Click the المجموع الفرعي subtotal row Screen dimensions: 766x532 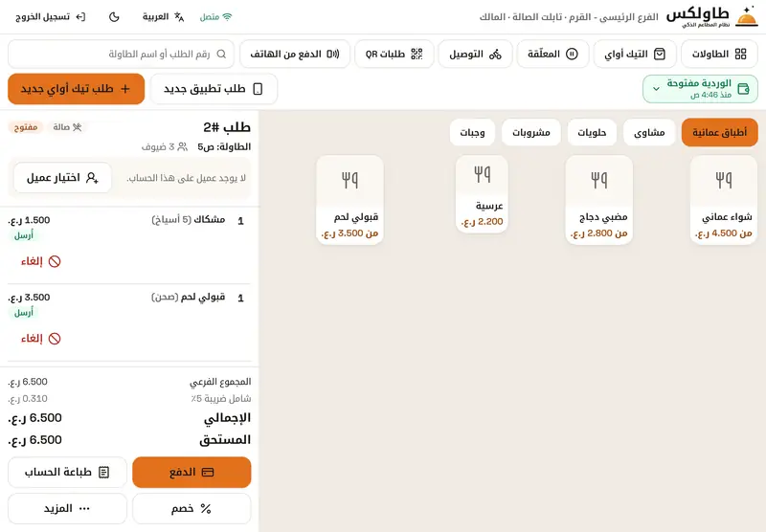click(129, 382)
